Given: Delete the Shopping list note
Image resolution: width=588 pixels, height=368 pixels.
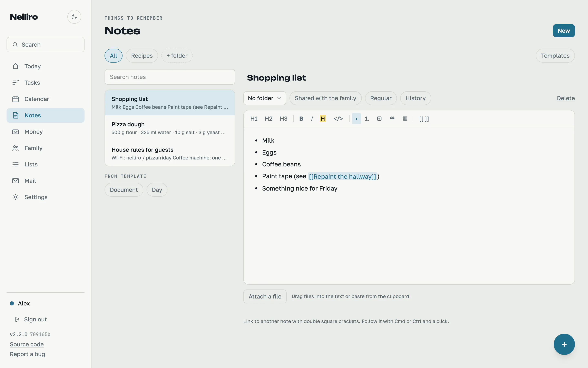Looking at the screenshot, I should (x=566, y=98).
